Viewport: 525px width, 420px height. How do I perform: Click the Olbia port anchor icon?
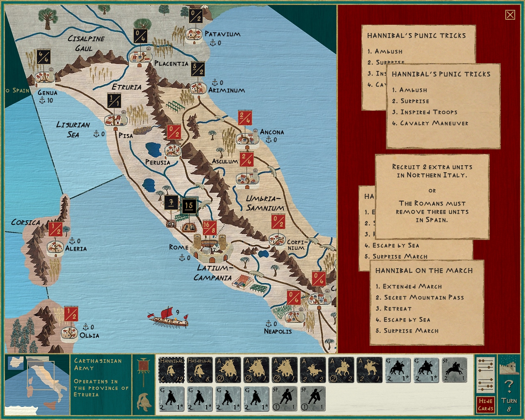point(86,327)
